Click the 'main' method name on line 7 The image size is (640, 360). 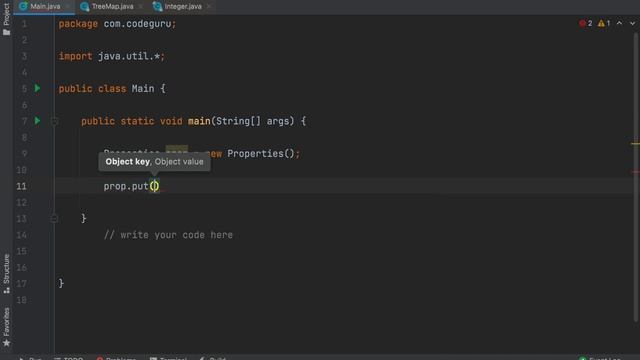[199, 121]
